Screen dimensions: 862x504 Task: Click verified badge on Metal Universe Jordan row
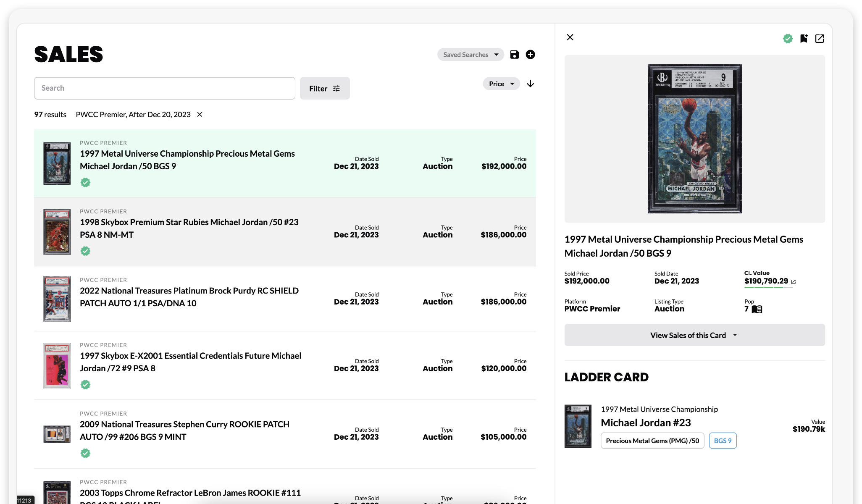point(85,182)
